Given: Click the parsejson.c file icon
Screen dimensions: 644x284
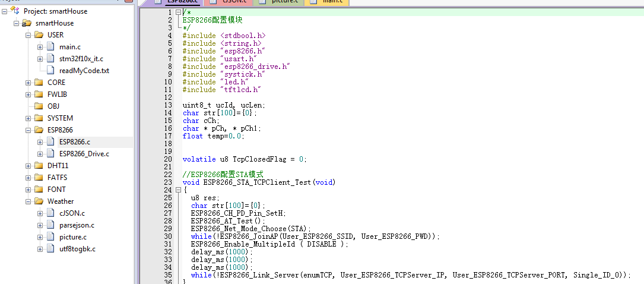Looking at the screenshot, I should 50,225.
